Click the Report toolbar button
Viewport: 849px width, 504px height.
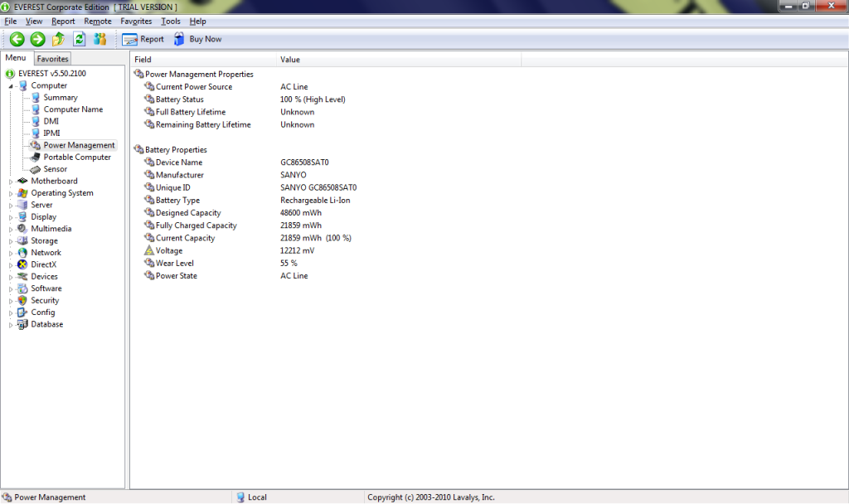pos(143,39)
